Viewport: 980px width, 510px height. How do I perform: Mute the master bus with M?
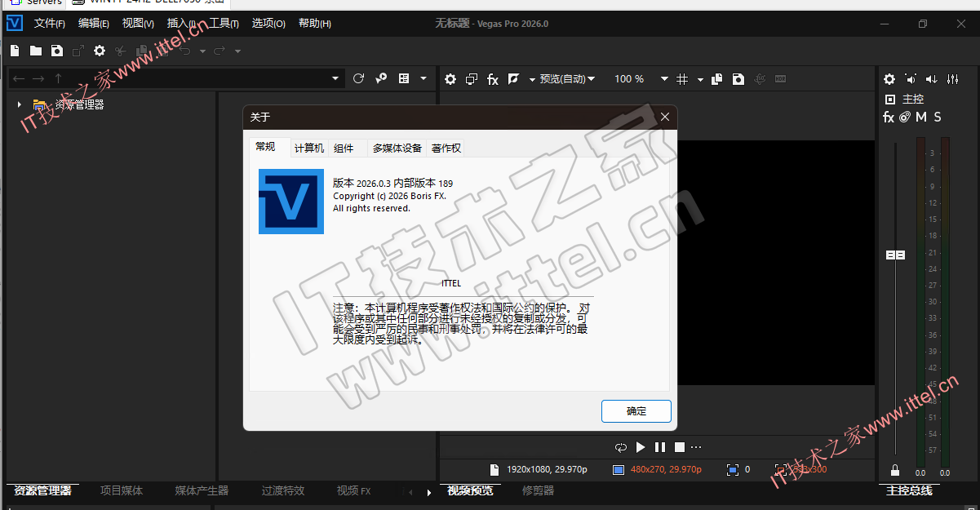point(921,118)
